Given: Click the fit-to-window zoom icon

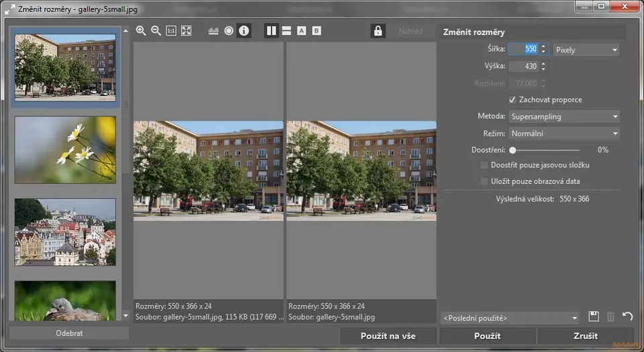Looking at the screenshot, I should tap(186, 31).
